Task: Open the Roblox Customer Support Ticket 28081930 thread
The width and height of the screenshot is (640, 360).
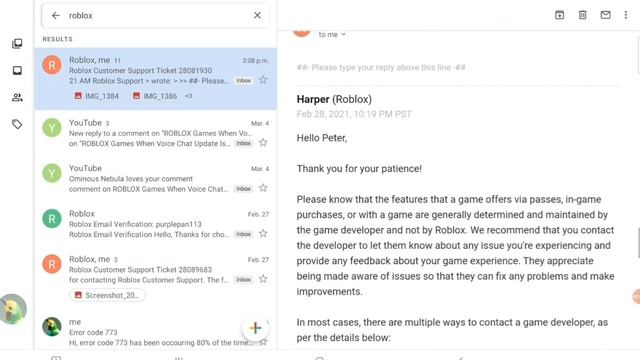Action: click(x=156, y=79)
